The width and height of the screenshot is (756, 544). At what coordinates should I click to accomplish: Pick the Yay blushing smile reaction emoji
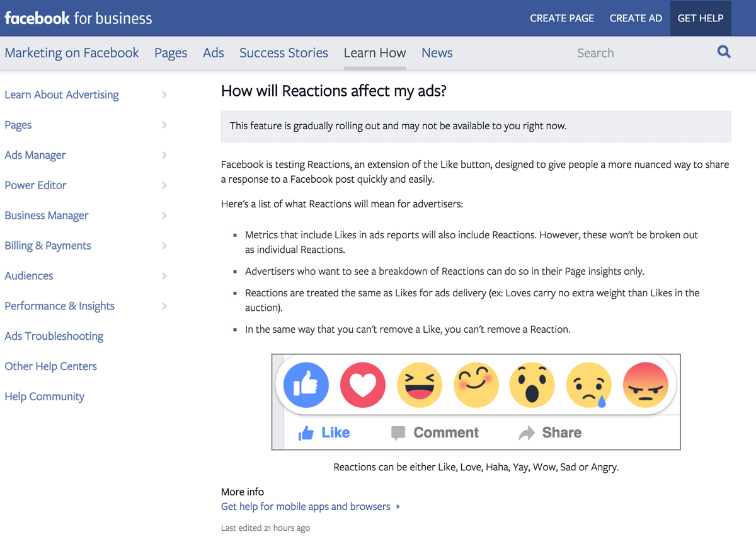(x=476, y=385)
